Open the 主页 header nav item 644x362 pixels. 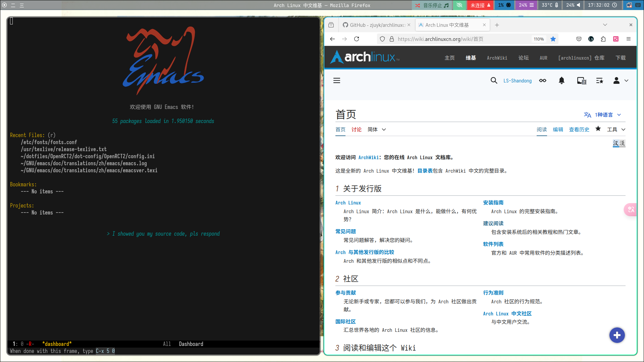449,58
